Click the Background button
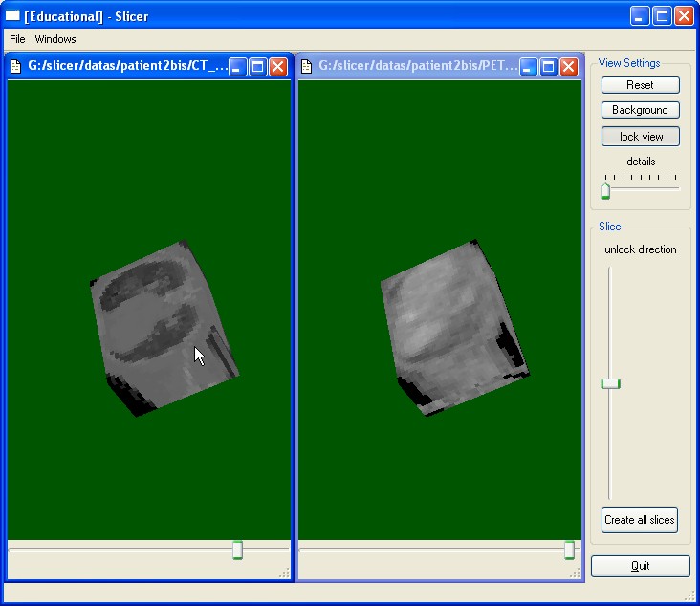This screenshot has width=700, height=606. [640, 110]
